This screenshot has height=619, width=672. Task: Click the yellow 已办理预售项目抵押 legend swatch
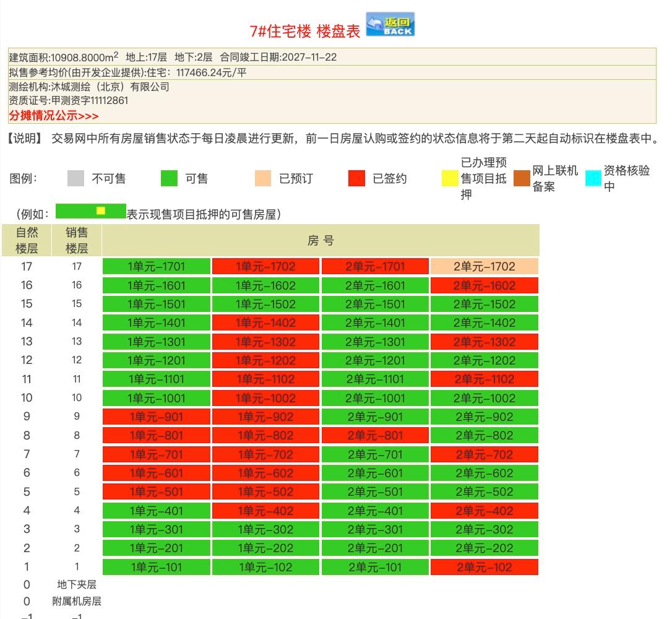pyautogui.click(x=450, y=178)
